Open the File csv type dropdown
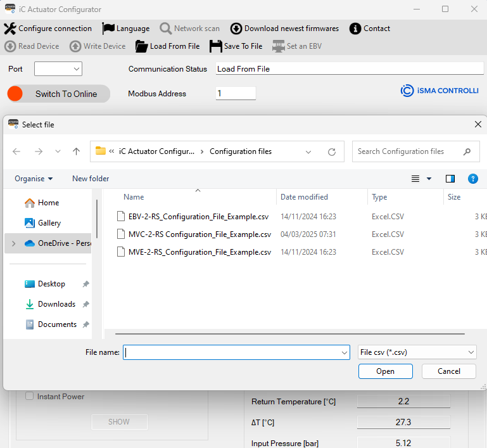Image resolution: width=487 pixels, height=448 pixels. coord(417,352)
